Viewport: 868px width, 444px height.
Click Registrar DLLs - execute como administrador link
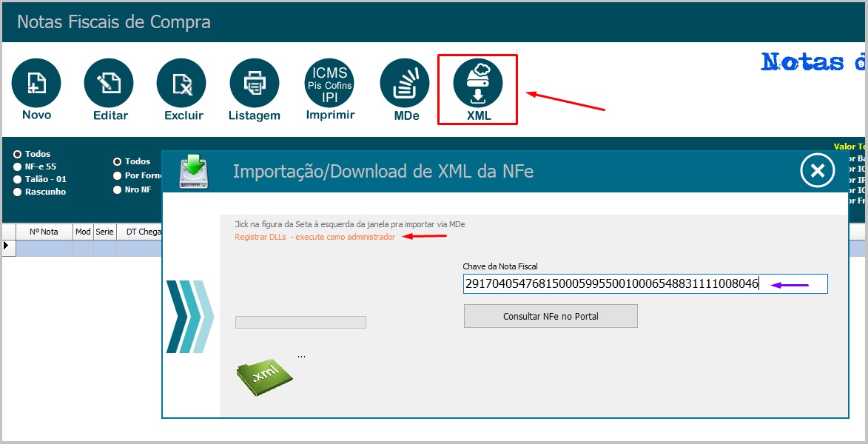tap(315, 237)
